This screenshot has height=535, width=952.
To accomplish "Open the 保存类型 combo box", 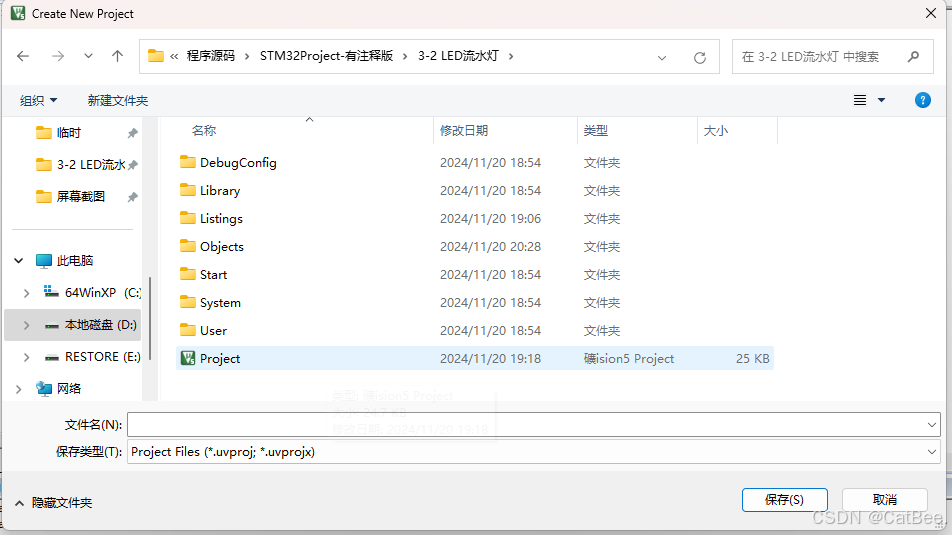I will pyautogui.click(x=534, y=452).
